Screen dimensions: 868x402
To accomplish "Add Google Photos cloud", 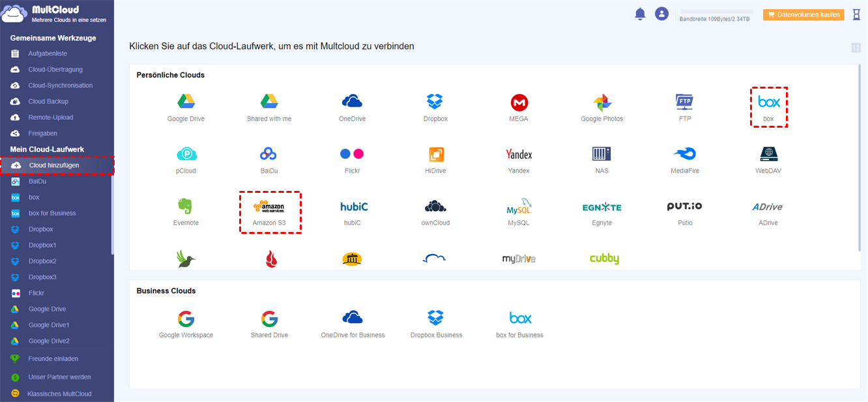I will click(x=602, y=108).
